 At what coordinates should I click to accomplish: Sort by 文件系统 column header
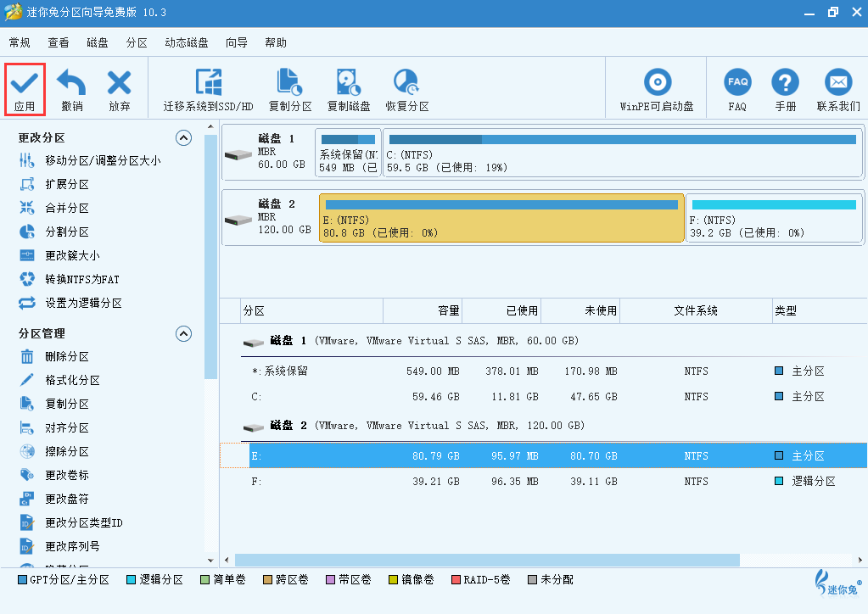pos(696,311)
